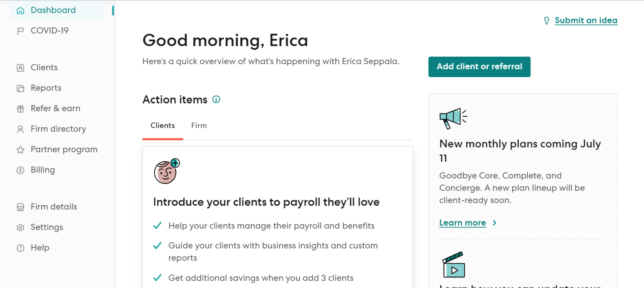Image resolution: width=644 pixels, height=288 pixels.
Task: Open the Submit an idea link
Action: (586, 20)
